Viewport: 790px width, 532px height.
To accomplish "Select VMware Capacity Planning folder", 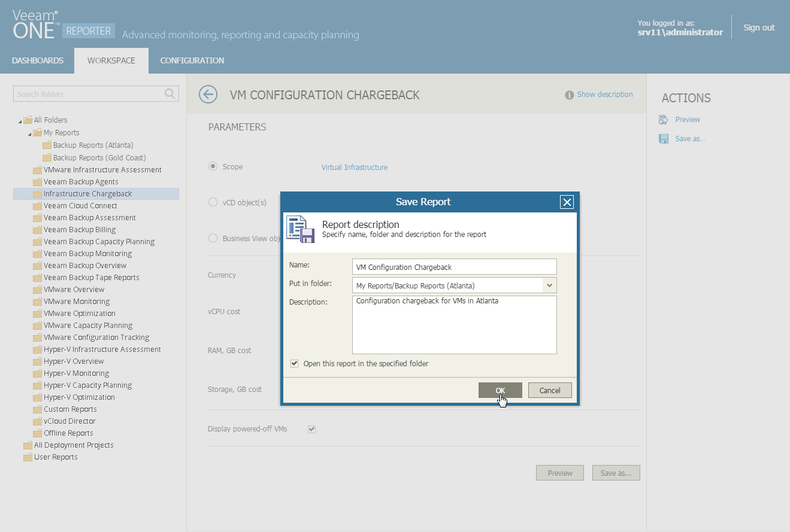I will coord(88,326).
